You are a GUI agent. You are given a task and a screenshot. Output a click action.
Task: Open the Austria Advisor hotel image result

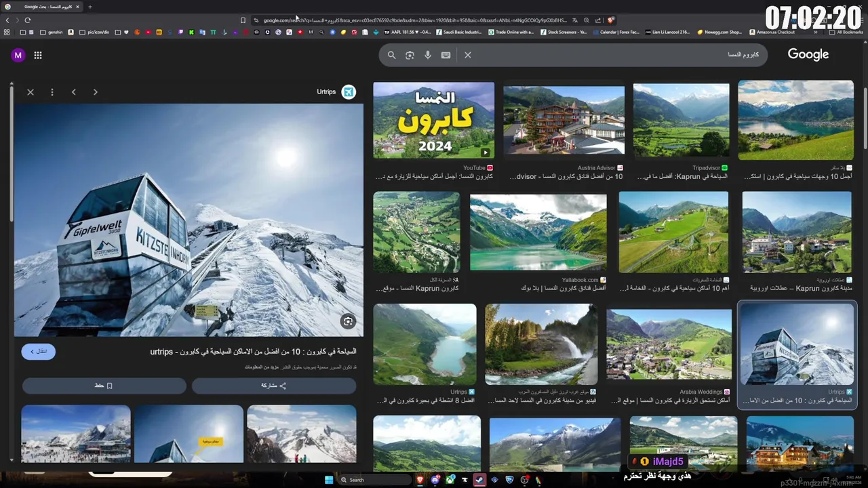click(x=564, y=121)
